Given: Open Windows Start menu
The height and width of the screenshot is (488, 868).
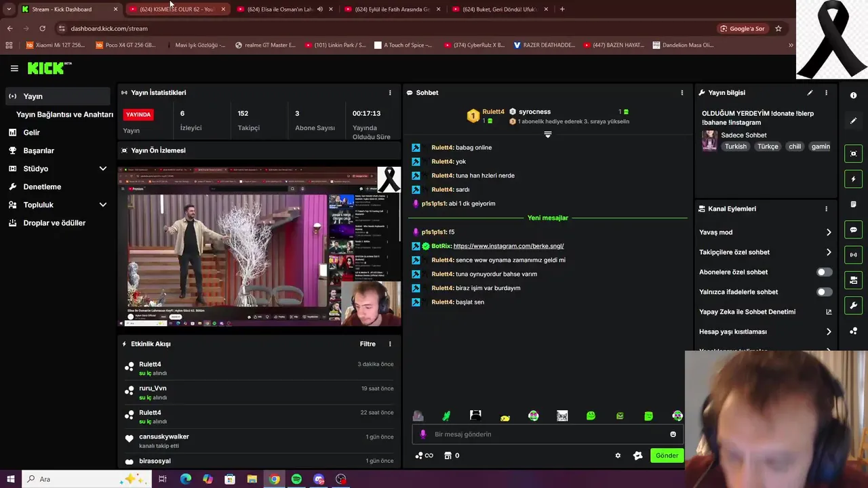Looking at the screenshot, I should (x=11, y=479).
